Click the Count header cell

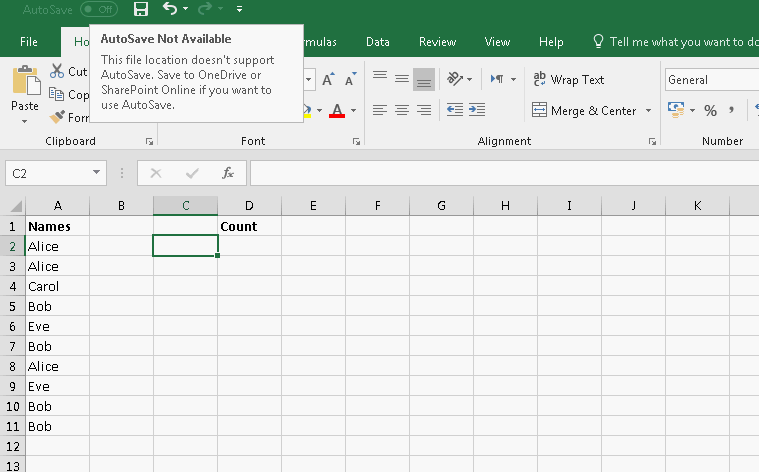[x=249, y=226]
